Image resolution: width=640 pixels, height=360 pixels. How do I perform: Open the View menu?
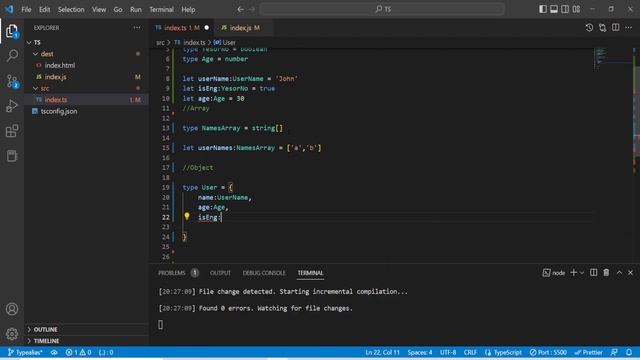pos(99,9)
